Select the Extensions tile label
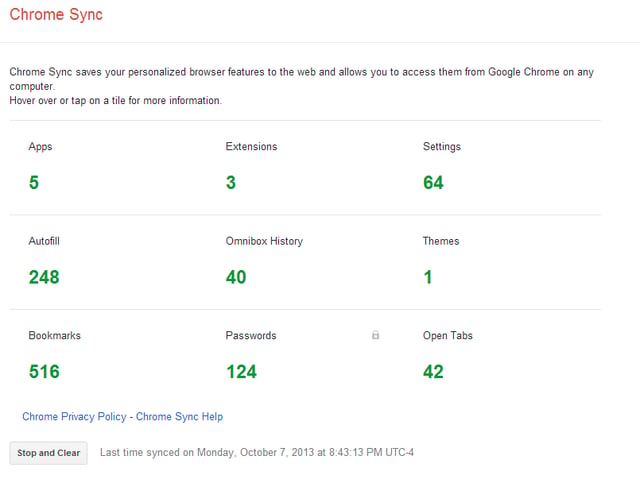 pyautogui.click(x=251, y=146)
